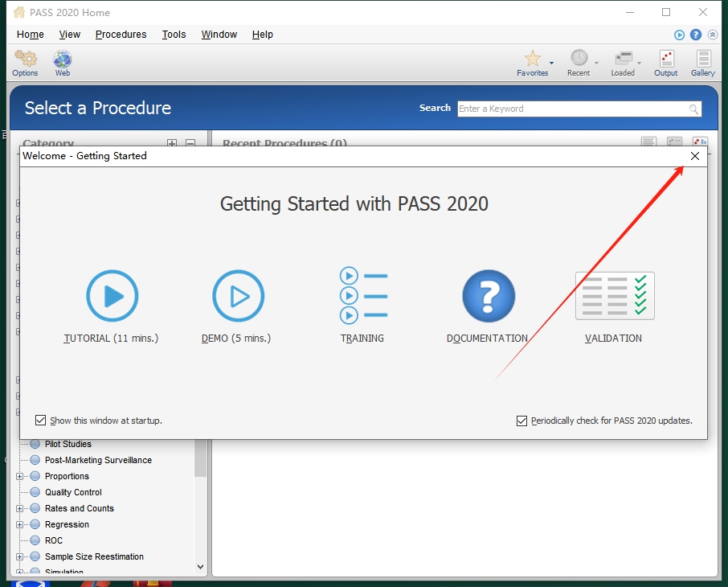Open the Web globe toolbar icon
The image size is (728, 587).
(62, 59)
